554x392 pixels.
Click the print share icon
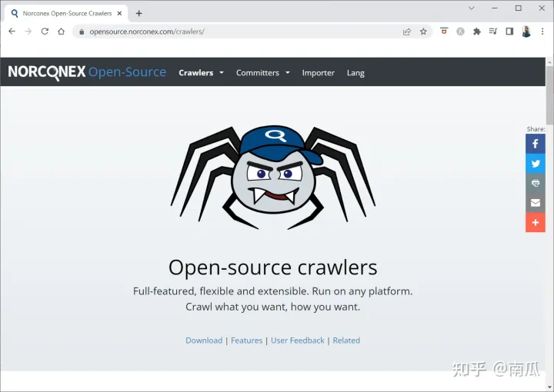click(536, 183)
